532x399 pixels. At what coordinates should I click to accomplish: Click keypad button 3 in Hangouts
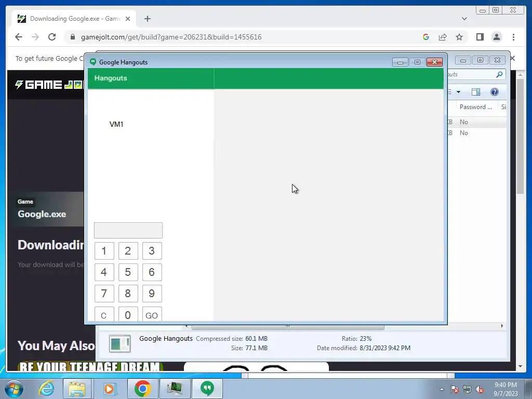pos(152,251)
